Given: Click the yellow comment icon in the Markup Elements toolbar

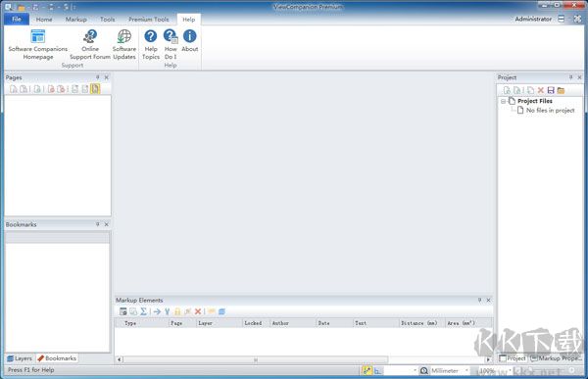Looking at the screenshot, I should click(x=212, y=311).
